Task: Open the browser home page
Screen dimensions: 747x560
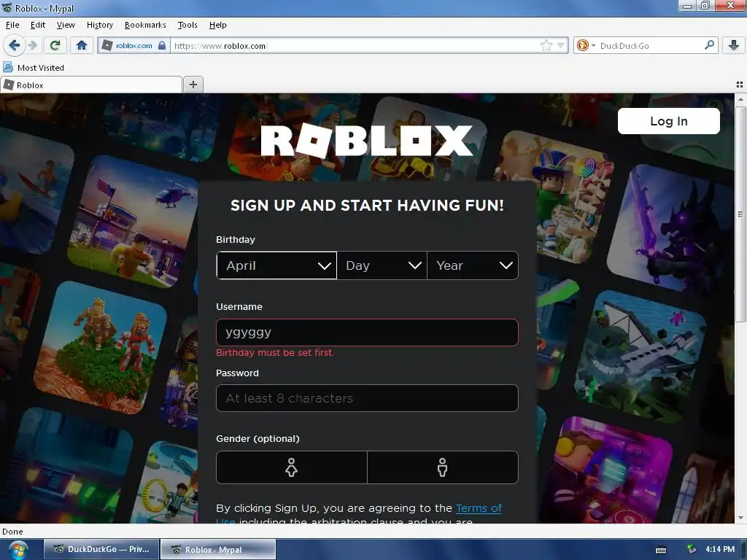Action: (x=82, y=45)
